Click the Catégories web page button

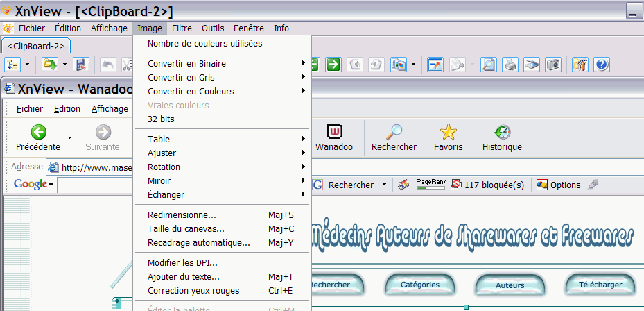420,285
